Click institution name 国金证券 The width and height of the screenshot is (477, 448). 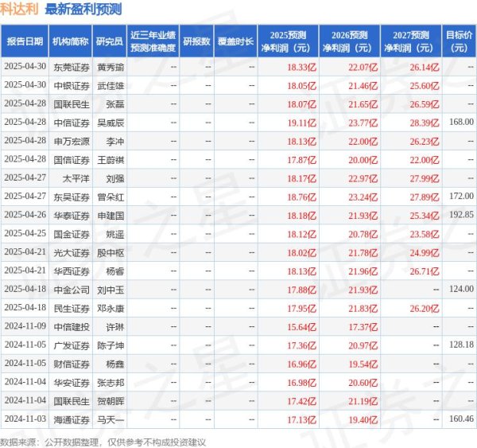click(72, 235)
